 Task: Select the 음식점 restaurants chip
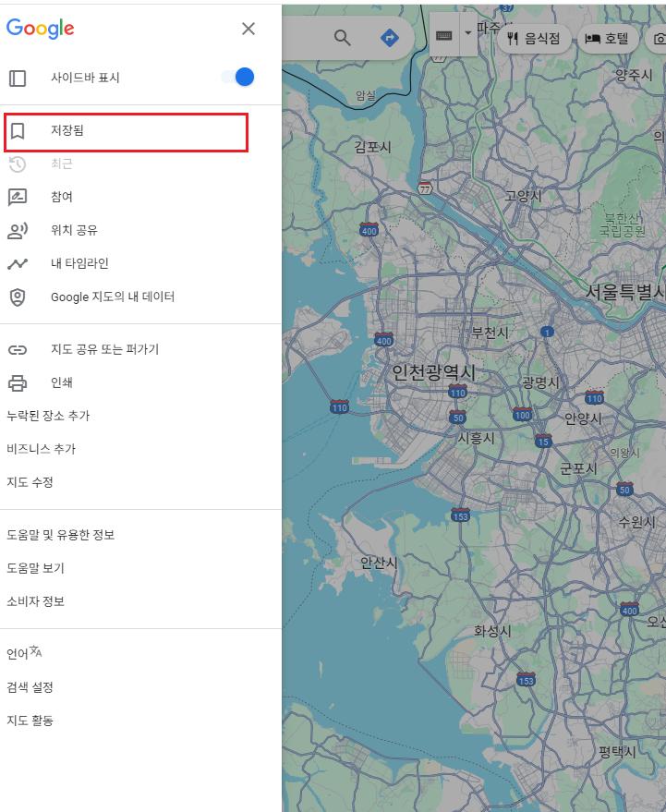(534, 38)
